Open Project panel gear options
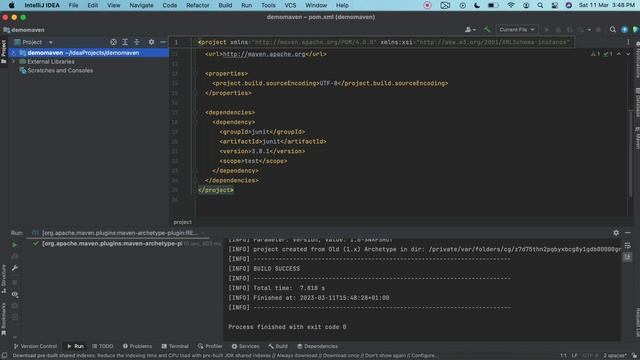640x360 pixels. 151,42
